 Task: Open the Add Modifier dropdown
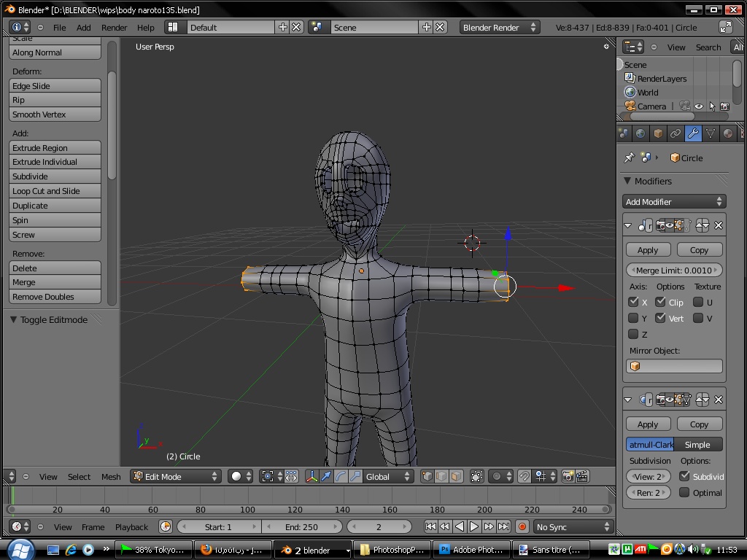coord(674,202)
